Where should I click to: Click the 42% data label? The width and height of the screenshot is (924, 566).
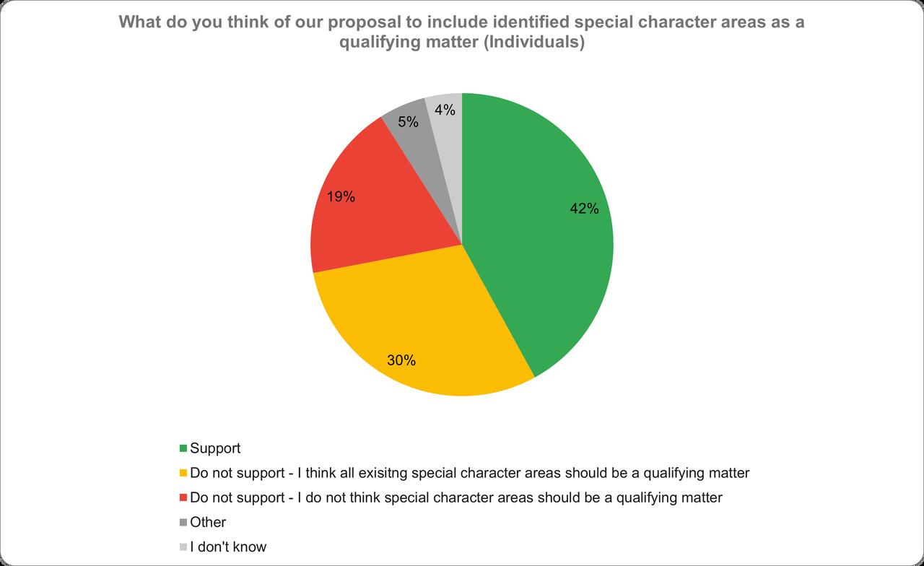tap(584, 209)
